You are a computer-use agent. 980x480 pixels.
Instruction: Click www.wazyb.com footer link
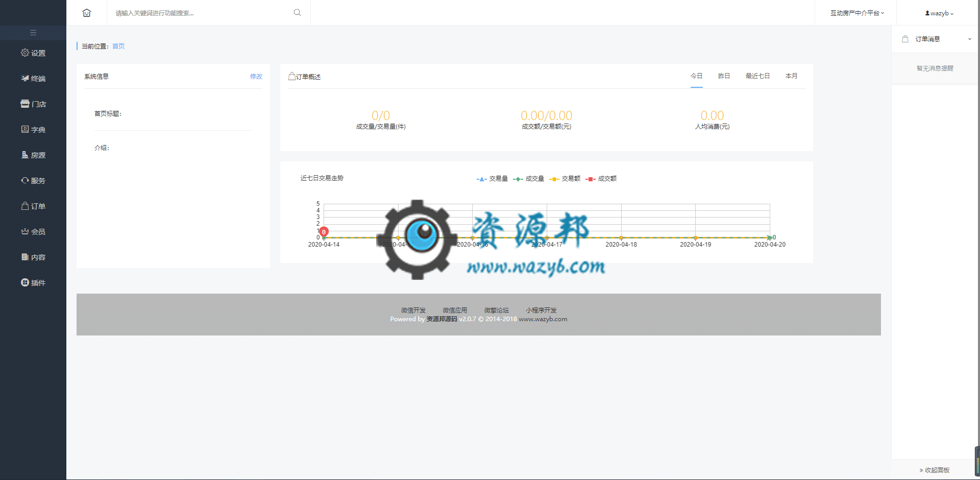[543, 319]
